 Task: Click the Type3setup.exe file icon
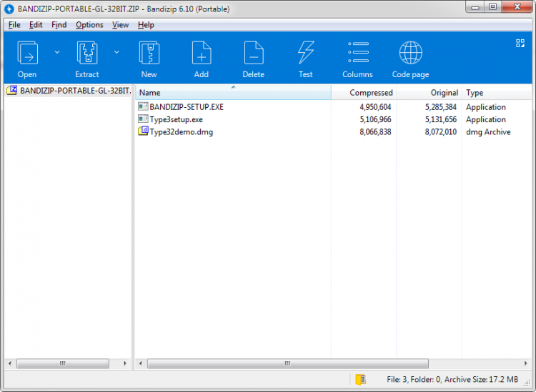143,119
